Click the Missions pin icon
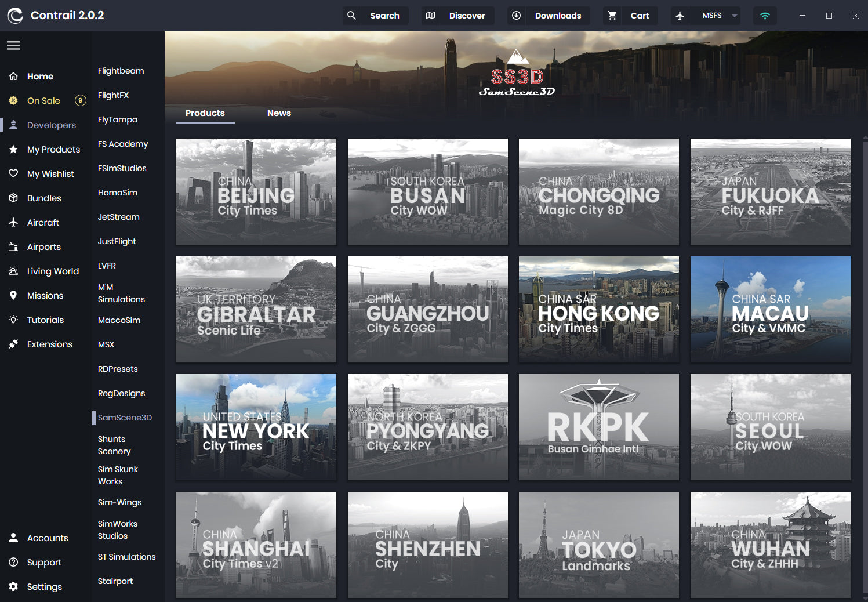 [x=13, y=296]
